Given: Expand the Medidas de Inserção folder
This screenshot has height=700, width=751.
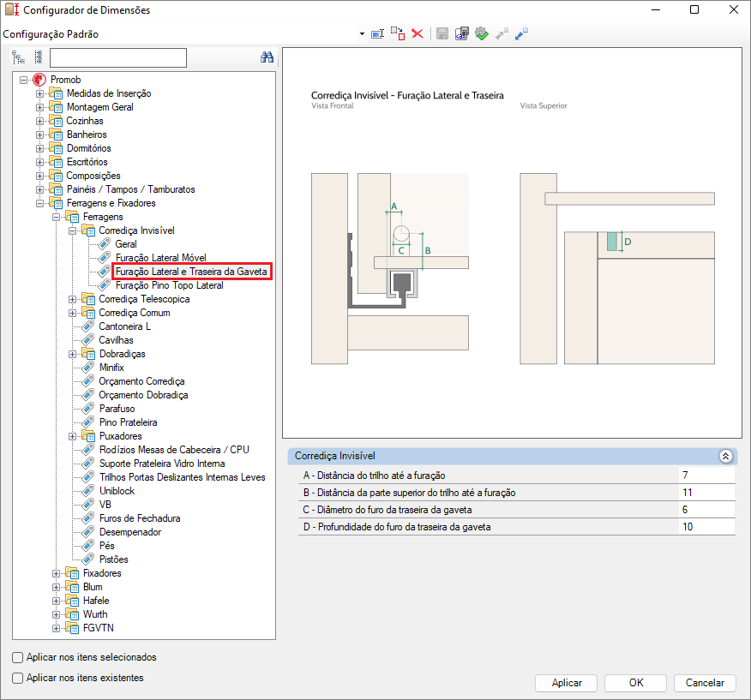Looking at the screenshot, I should click(39, 94).
